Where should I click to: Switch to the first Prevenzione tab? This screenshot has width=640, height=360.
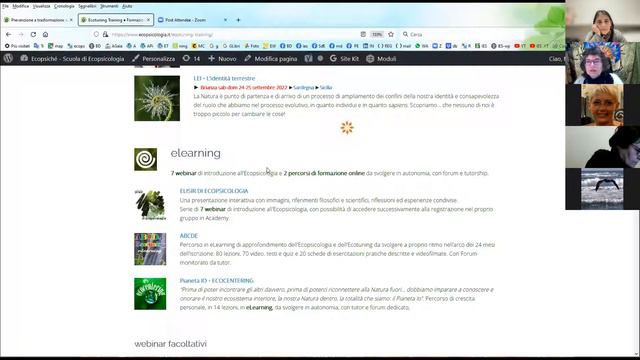pyautogui.click(x=38, y=20)
